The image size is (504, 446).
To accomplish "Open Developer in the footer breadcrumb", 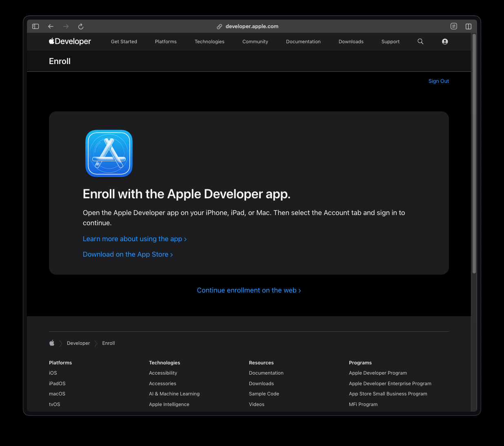I will click(x=78, y=343).
